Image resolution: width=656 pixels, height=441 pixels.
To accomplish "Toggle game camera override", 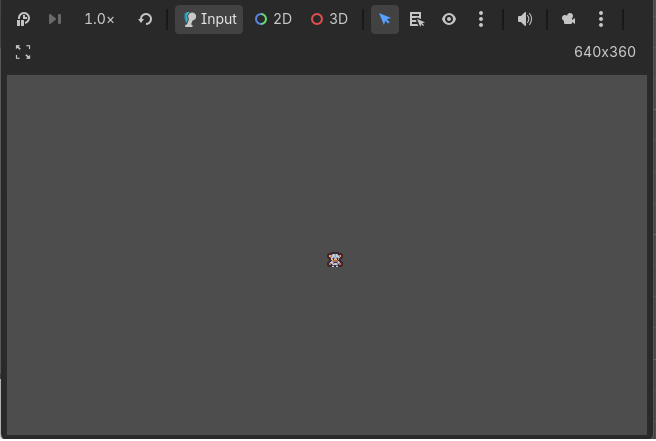I will click(x=569, y=19).
